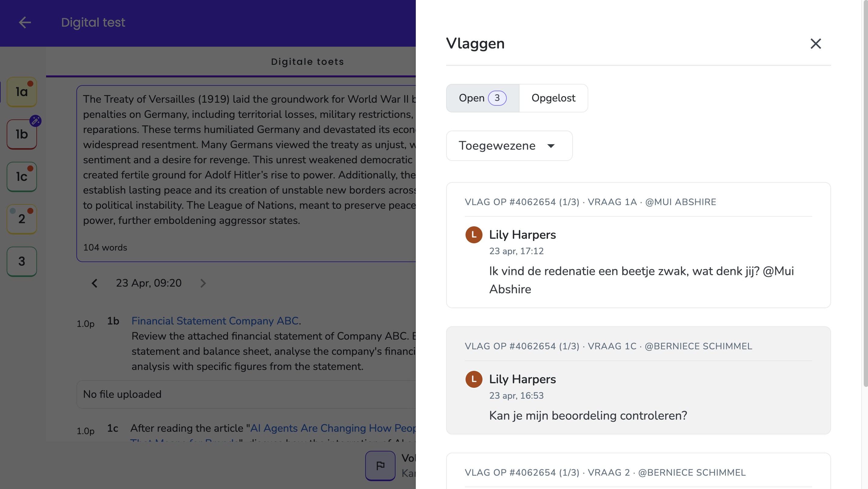The width and height of the screenshot is (868, 489).
Task: Click the magic wand badge on 1b
Action: point(35,121)
